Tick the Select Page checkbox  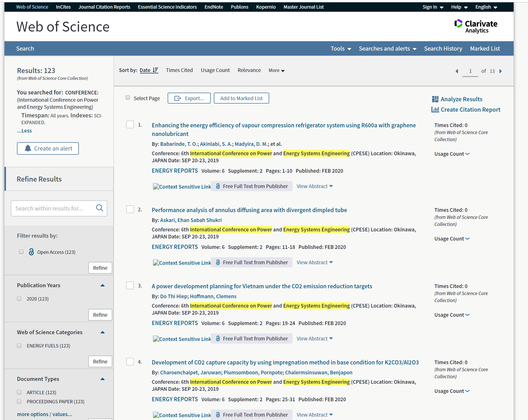click(x=128, y=98)
